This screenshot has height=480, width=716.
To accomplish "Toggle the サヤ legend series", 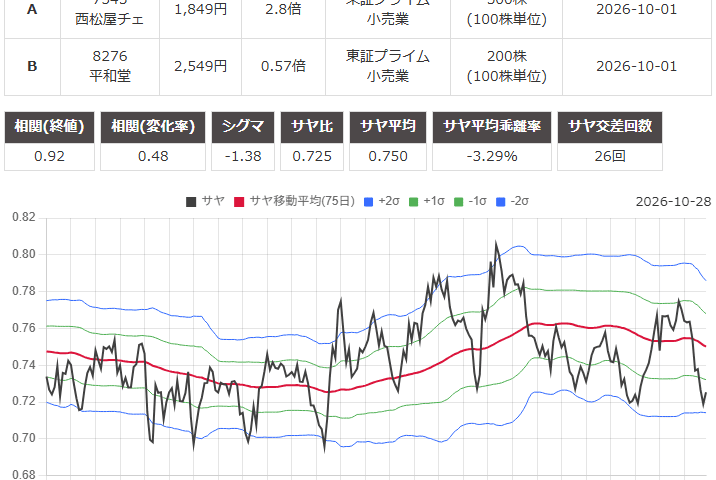I will [205, 201].
